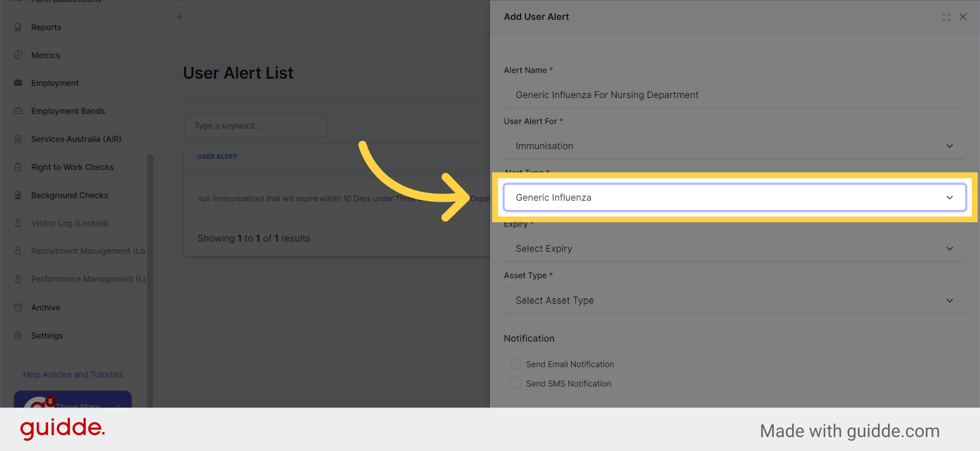This screenshot has width=980, height=451.
Task: Click the Notification section heading
Action: tap(529, 338)
